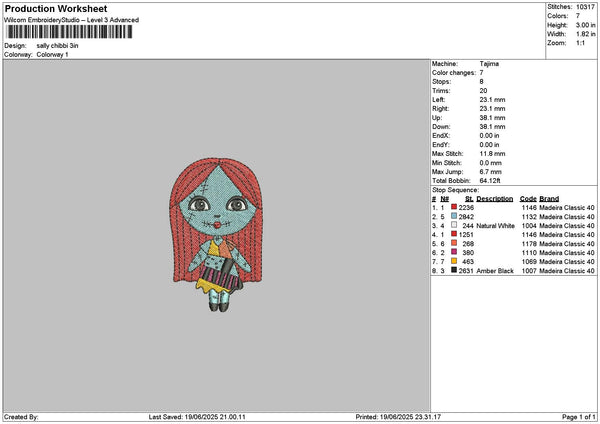Click the red swatch for thread 1251
600x424 pixels.
[454, 234]
